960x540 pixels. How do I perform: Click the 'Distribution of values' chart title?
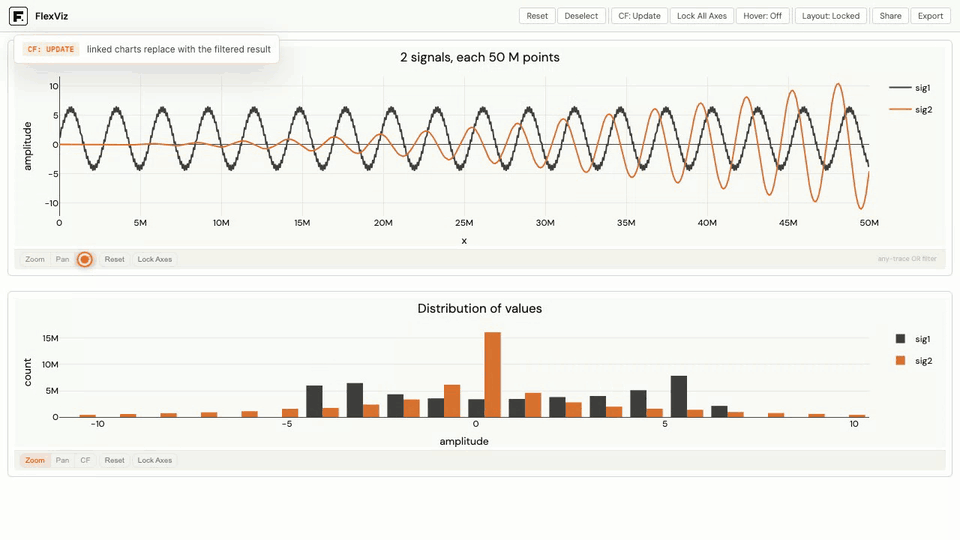pos(480,309)
